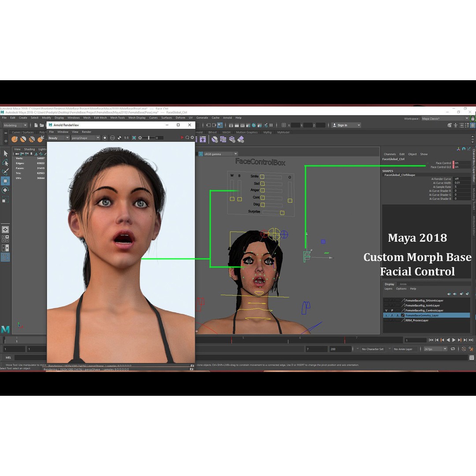476x476 pixels.
Task: Open the 24 fps frame rate dropdown
Action: point(435,349)
